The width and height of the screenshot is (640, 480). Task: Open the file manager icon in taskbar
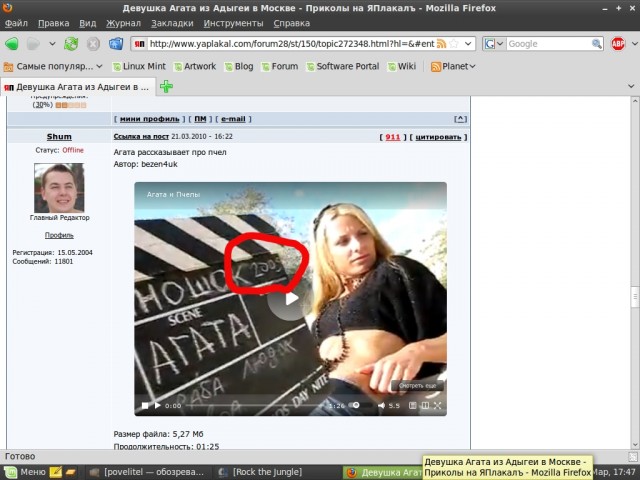pos(71,472)
